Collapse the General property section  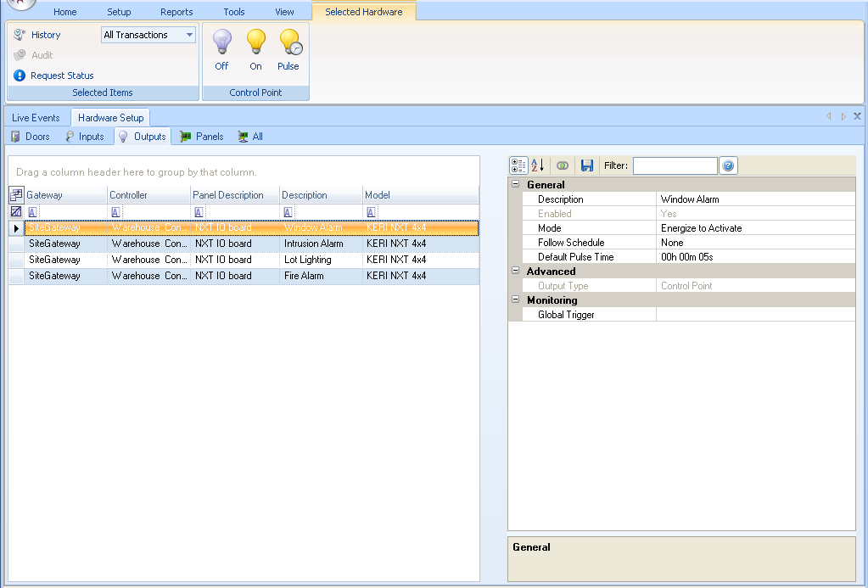(515, 184)
